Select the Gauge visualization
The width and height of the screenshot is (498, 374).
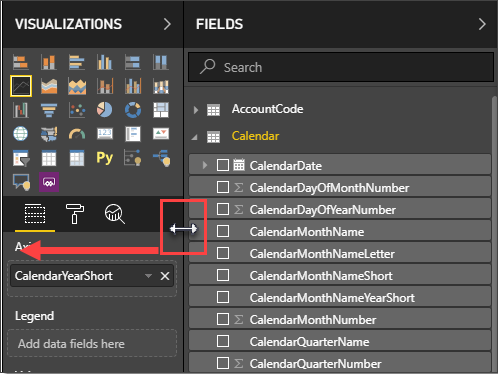(77, 134)
